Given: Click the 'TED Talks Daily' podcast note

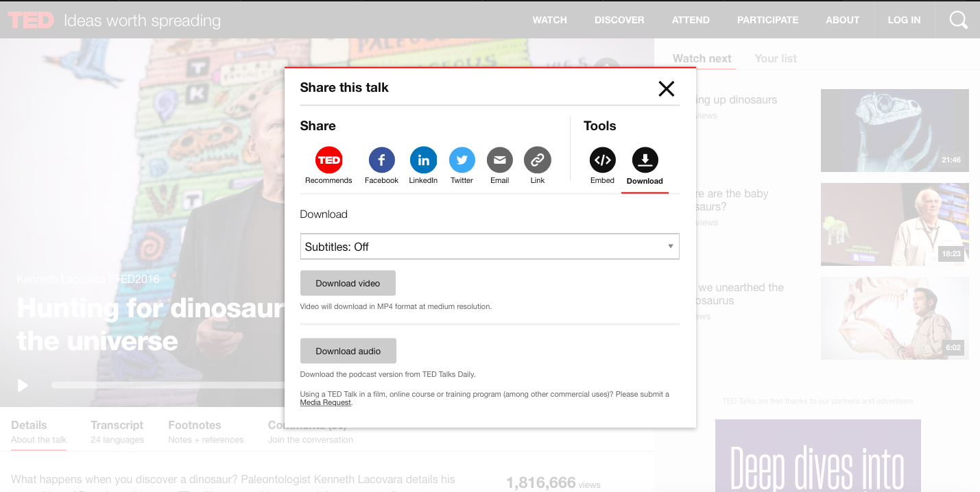Looking at the screenshot, I should pos(387,374).
